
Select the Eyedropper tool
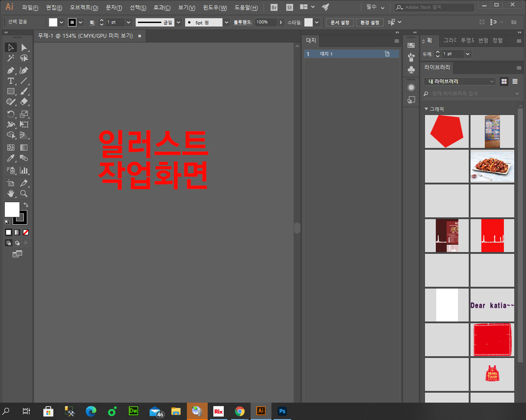click(x=11, y=158)
